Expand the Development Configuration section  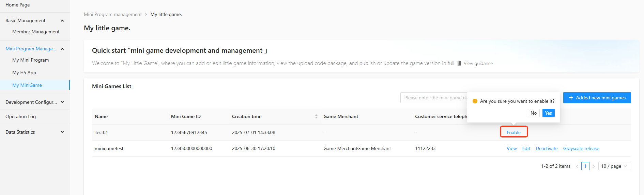click(x=62, y=102)
